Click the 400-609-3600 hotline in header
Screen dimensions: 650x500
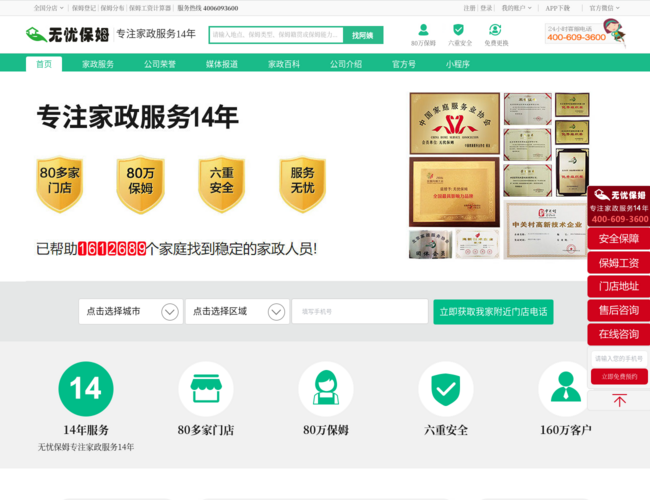(x=576, y=37)
